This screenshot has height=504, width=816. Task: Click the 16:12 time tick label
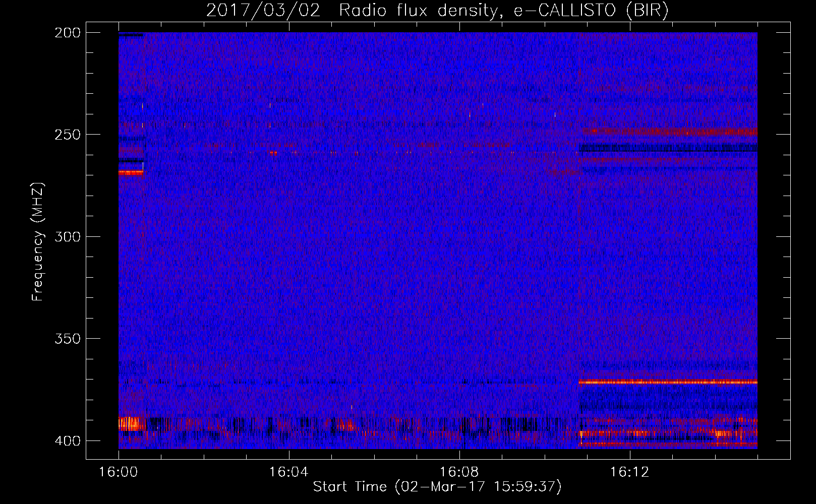tap(629, 472)
